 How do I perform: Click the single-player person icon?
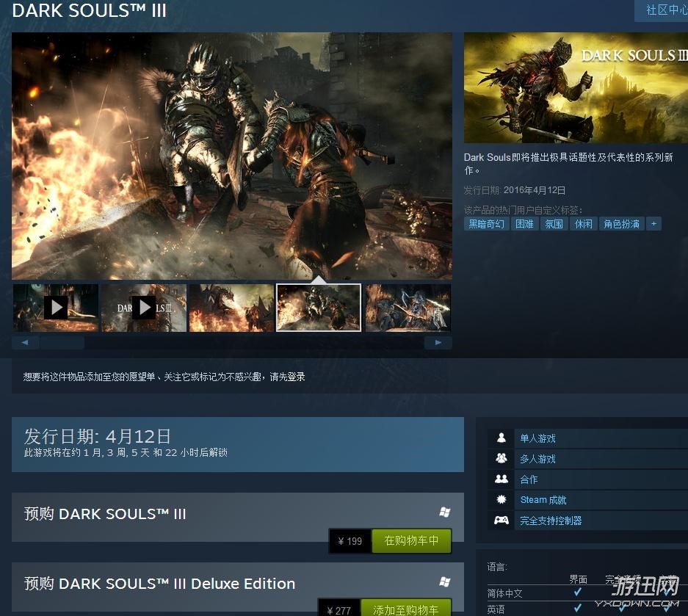[x=501, y=438]
